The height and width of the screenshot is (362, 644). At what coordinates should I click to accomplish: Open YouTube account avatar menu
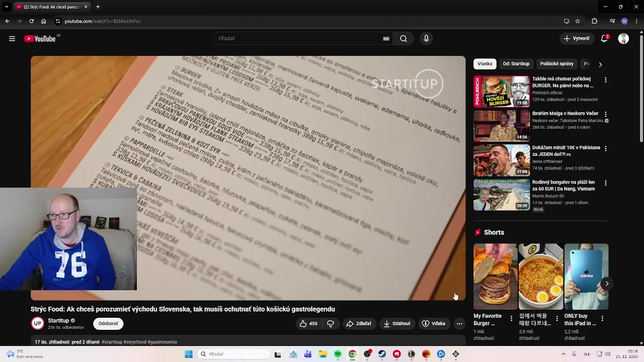click(623, 39)
